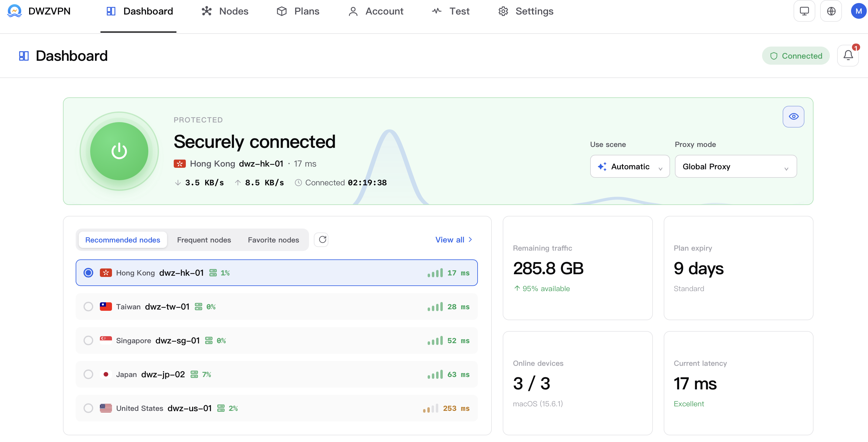
Task: Toggle the eye visibility button
Action: click(793, 116)
